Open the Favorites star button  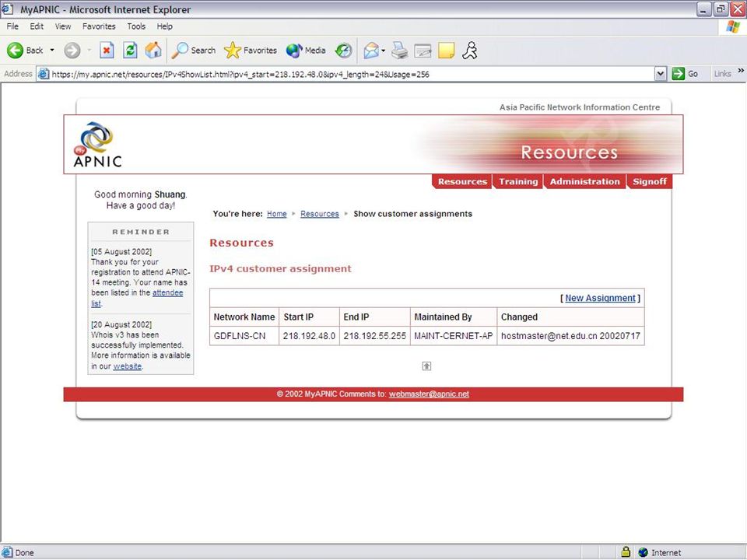click(x=251, y=50)
